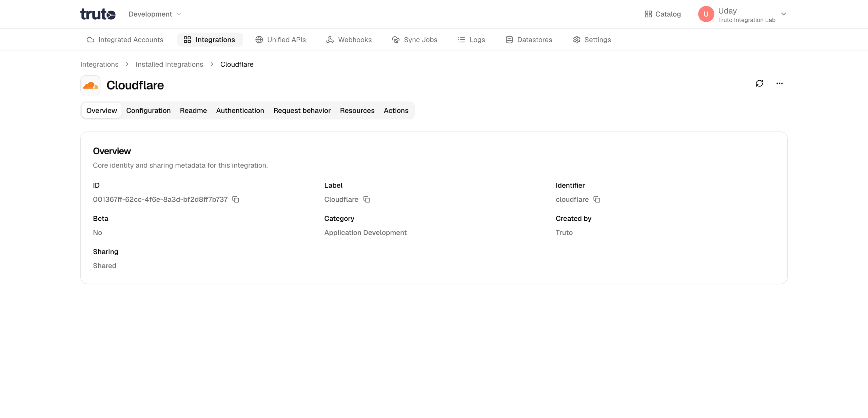
Task: Open the Development environment dropdown
Action: [155, 14]
